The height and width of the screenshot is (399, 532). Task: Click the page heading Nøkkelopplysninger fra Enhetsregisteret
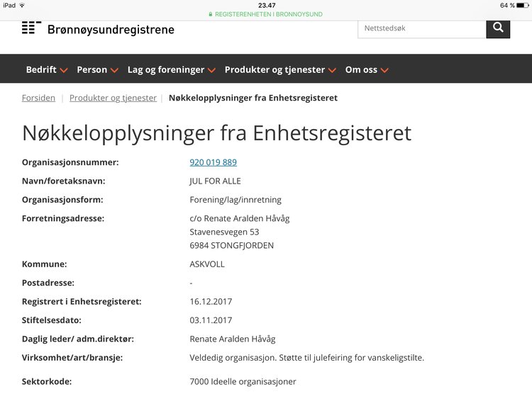(217, 133)
